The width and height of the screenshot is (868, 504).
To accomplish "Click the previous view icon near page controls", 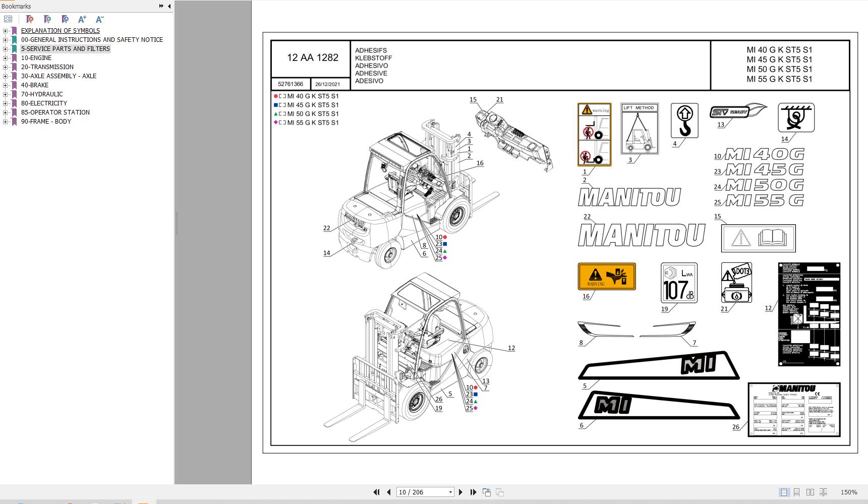I will (487, 491).
